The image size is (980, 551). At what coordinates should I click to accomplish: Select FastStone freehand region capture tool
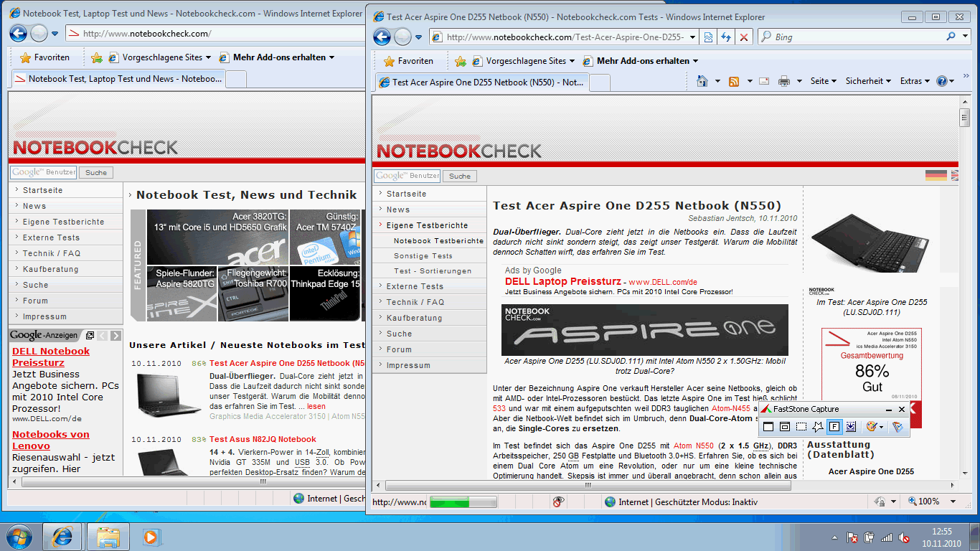[x=818, y=427]
